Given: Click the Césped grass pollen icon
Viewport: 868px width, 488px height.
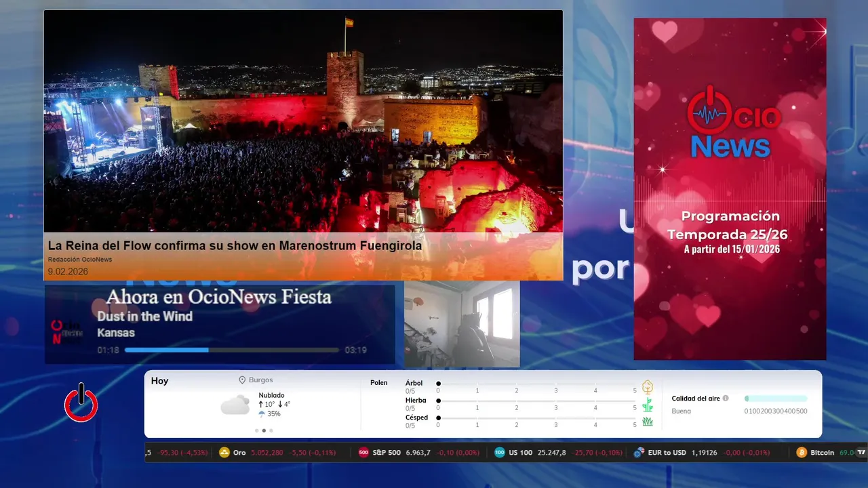Looking at the screenshot, I should [648, 422].
